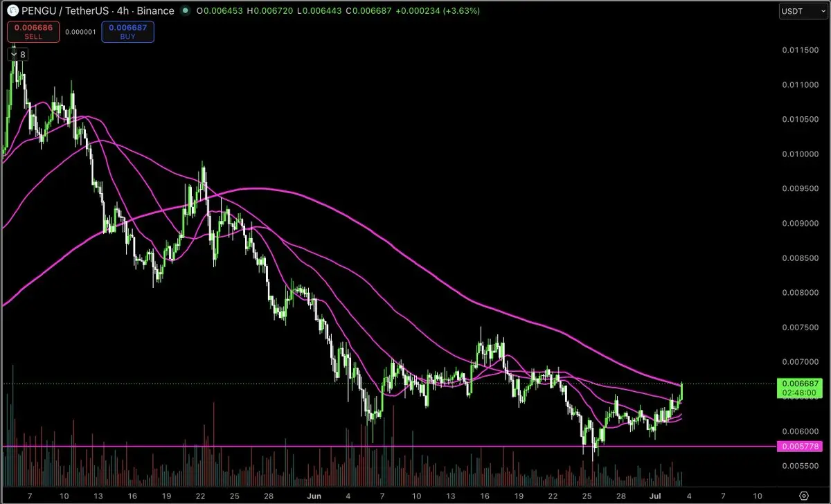Click the 0.011000 price axis label
The image size is (831, 504).
(x=800, y=84)
